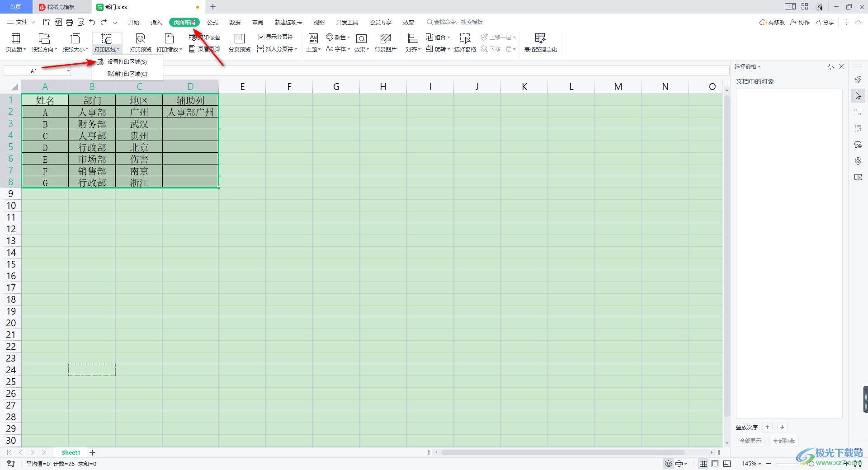Switch to page break view in status bar

point(727,464)
